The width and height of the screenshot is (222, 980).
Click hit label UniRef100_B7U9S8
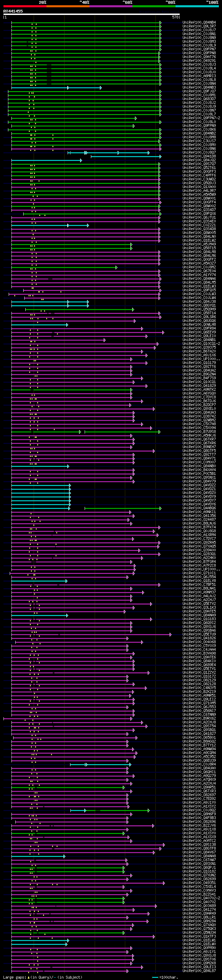199,432
